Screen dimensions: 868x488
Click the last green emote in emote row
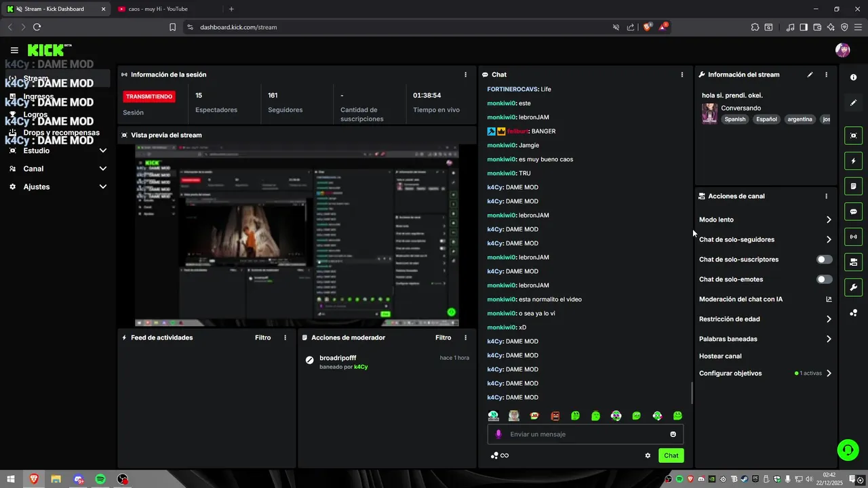pyautogui.click(x=677, y=415)
